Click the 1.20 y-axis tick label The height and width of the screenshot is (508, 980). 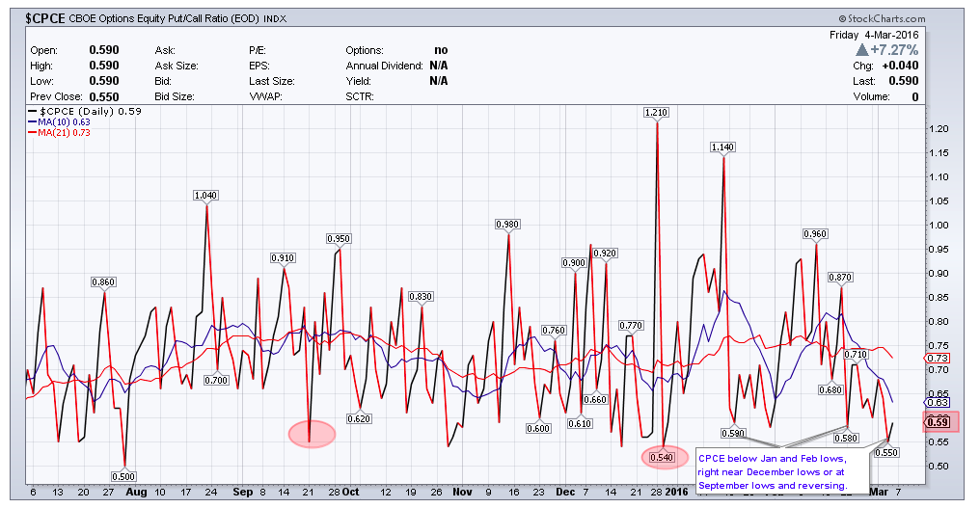pyautogui.click(x=939, y=129)
